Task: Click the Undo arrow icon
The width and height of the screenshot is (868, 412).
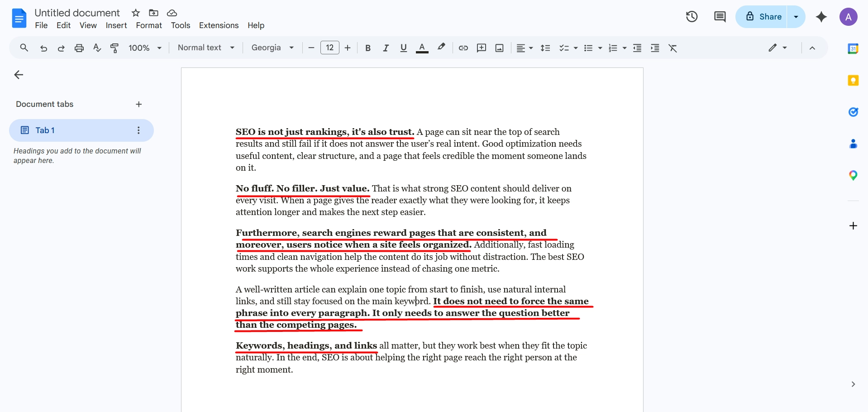Action: point(43,48)
